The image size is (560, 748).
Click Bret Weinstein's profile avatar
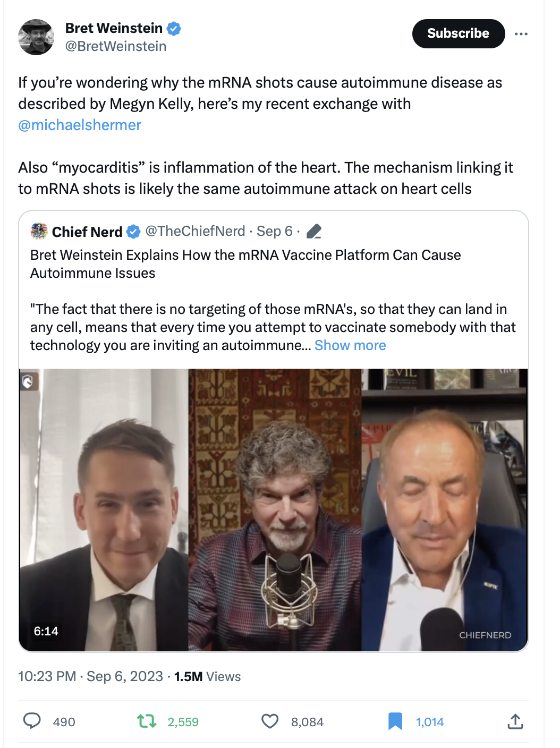click(36, 37)
